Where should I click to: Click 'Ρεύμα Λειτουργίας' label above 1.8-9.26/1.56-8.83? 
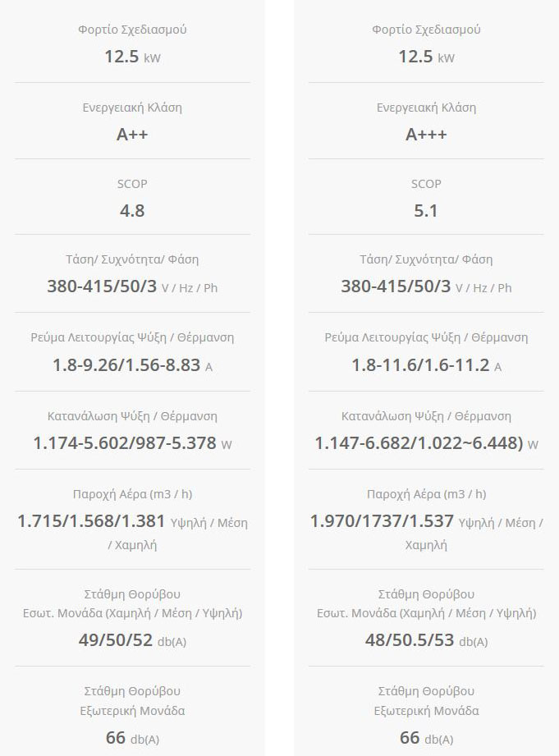click(132, 337)
